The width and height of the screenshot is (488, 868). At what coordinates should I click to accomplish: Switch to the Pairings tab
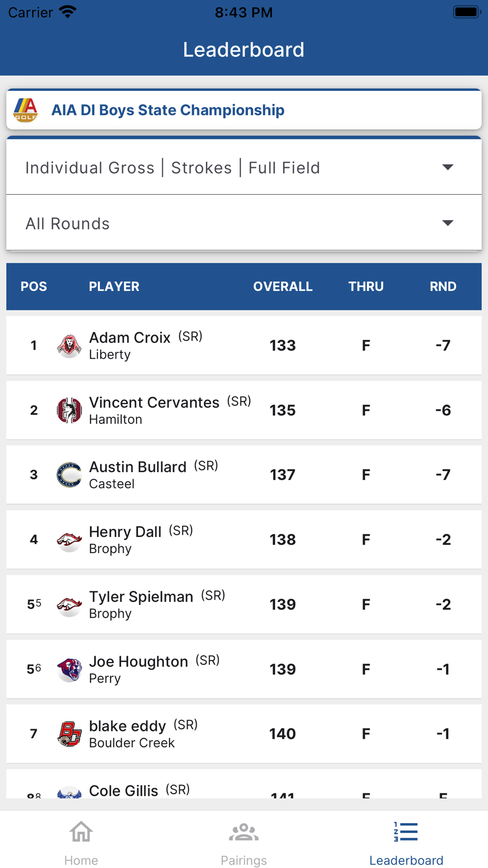(244, 843)
